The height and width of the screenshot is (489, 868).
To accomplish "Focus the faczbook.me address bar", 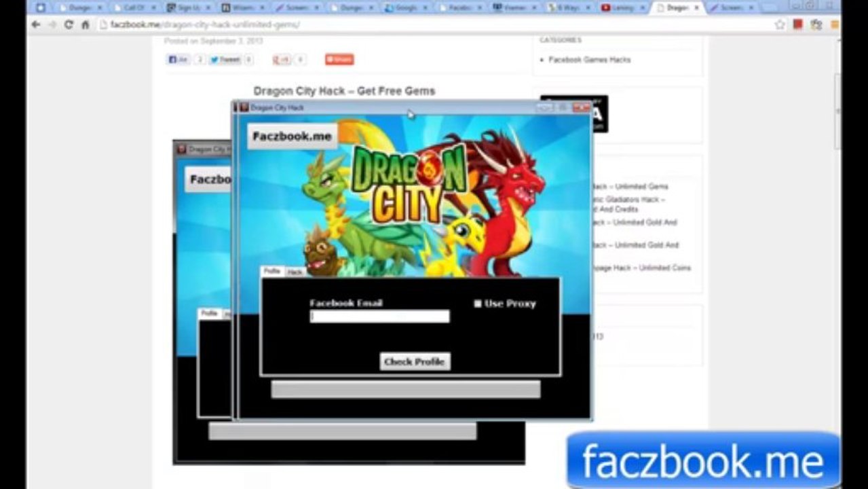I will [434, 24].
